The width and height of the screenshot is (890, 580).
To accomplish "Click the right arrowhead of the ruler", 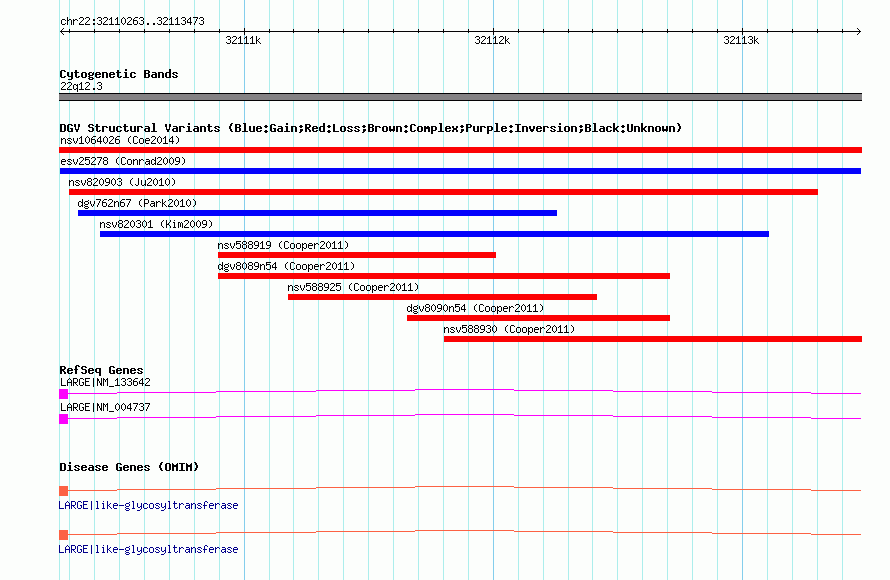I will click(859, 31).
